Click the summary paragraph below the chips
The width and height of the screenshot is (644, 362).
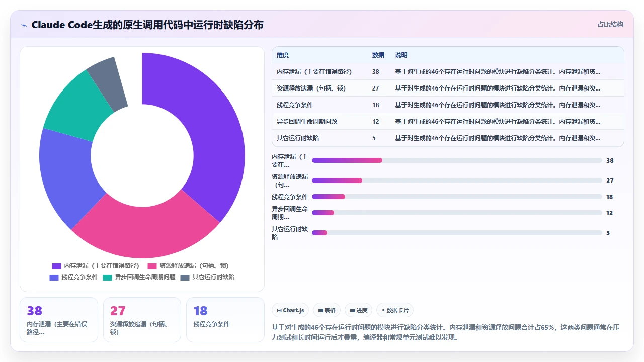tap(446, 332)
